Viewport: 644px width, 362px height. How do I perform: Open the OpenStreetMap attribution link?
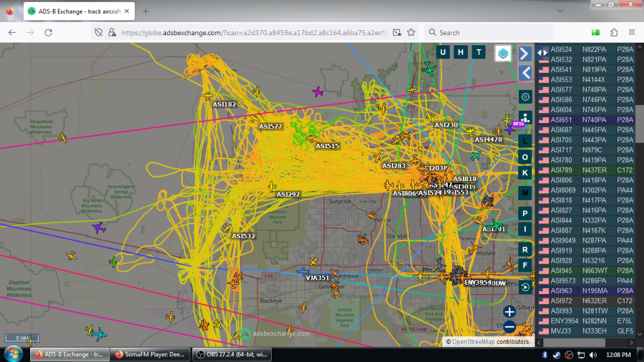[473, 341]
